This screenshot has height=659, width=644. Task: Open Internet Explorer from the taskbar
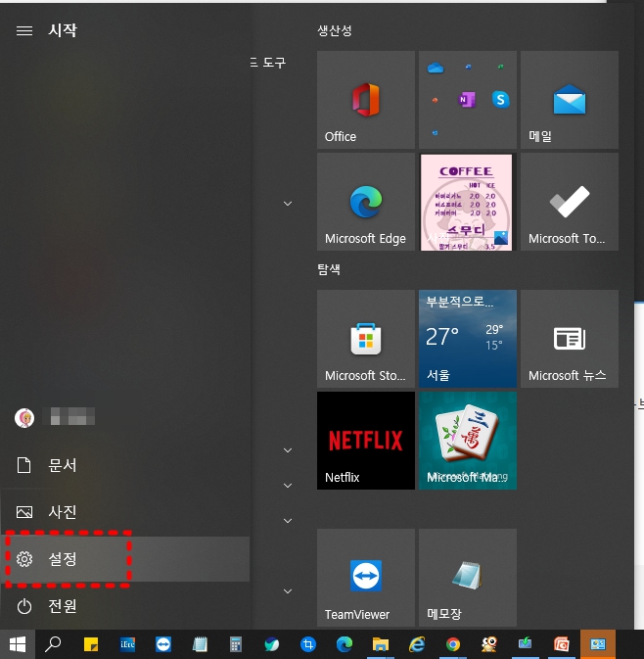[x=417, y=644]
